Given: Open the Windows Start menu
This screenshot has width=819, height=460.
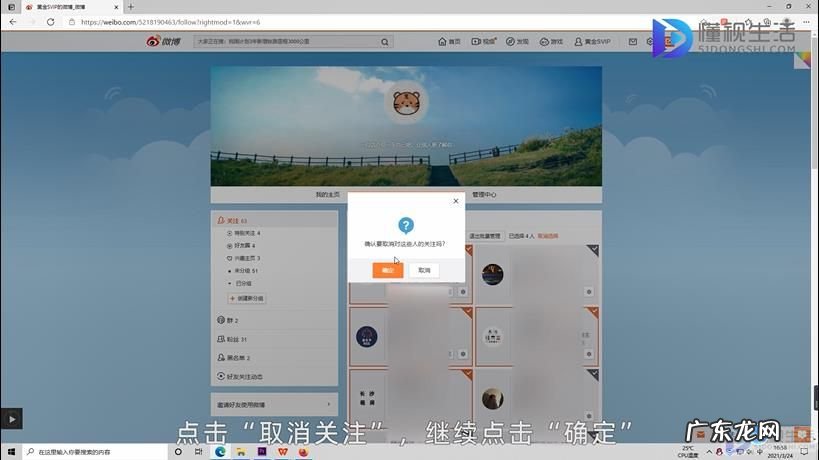Looking at the screenshot, I should 11,452.
